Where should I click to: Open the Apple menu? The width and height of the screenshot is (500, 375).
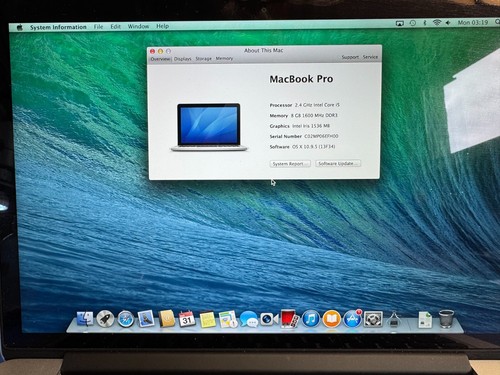click(x=20, y=27)
